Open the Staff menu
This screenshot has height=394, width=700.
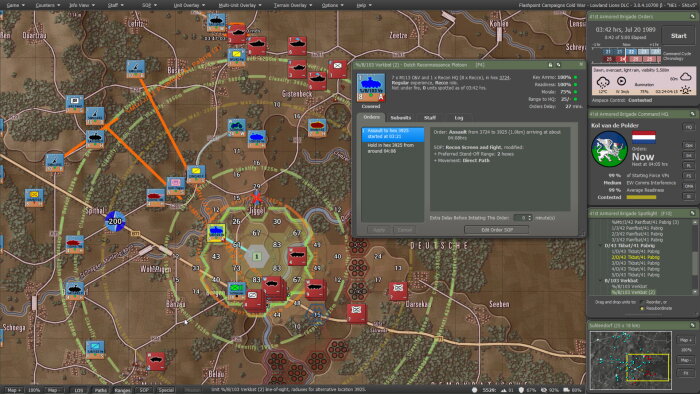click(x=116, y=5)
